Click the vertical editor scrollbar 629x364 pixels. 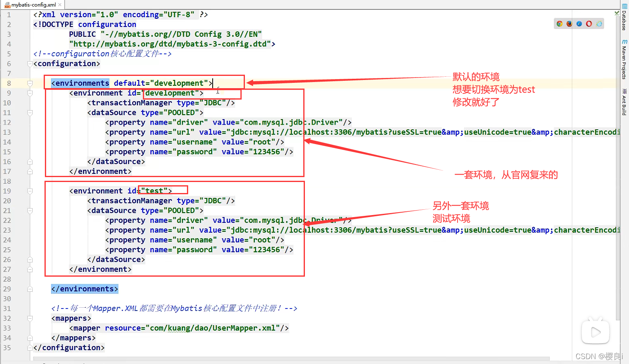pyautogui.click(x=618, y=167)
